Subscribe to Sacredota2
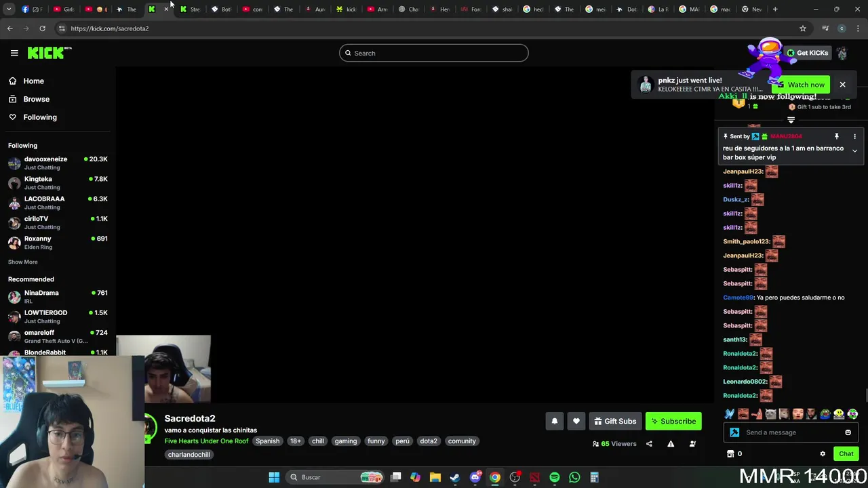 pyautogui.click(x=673, y=422)
